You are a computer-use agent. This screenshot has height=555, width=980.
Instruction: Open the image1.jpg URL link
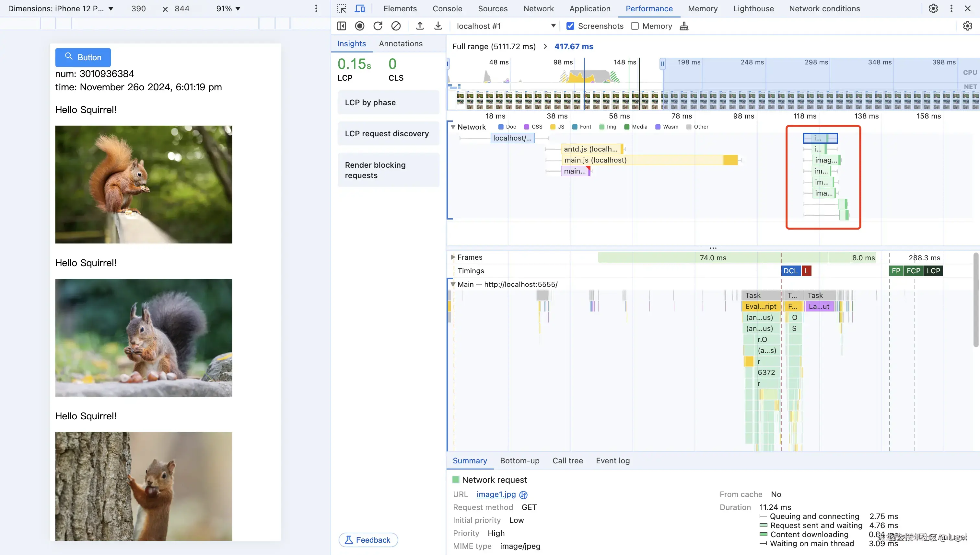pyautogui.click(x=496, y=494)
